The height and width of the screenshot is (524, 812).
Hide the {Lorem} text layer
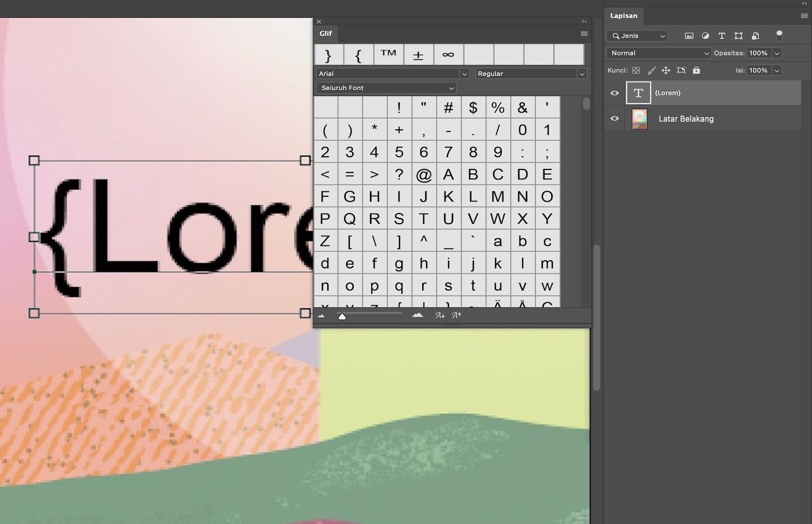tap(614, 93)
